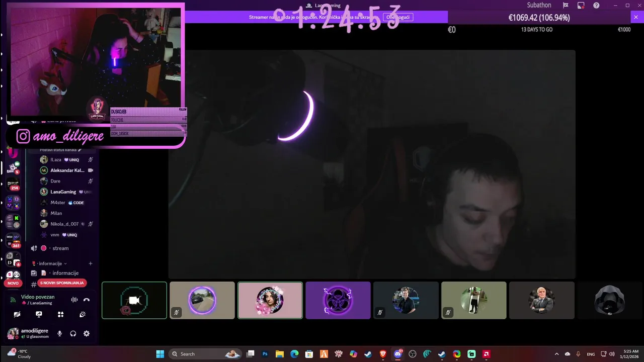Switch ENG keyboard language
644x362 pixels.
coord(591,354)
